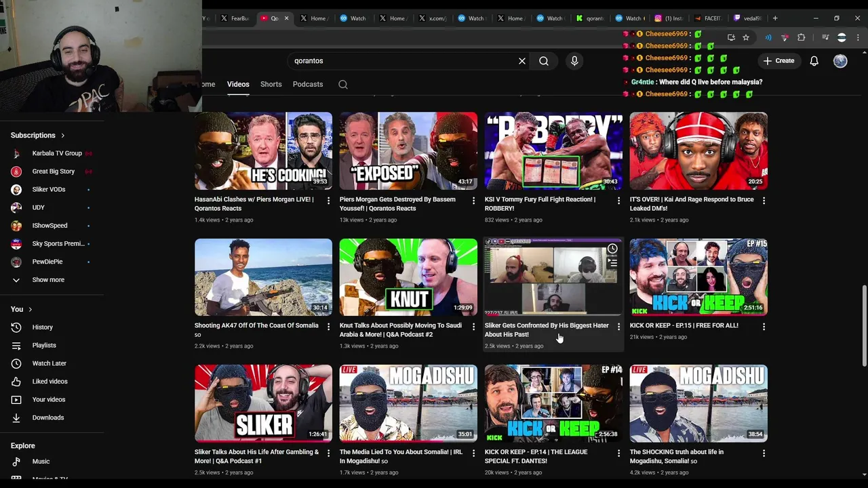This screenshot has width=868, height=488.
Task: Switch to the Instagram browser tab
Action: [669, 18]
